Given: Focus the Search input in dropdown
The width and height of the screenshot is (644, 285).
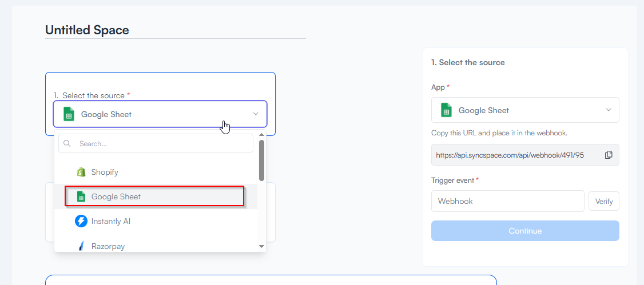Looking at the screenshot, I should [163, 143].
